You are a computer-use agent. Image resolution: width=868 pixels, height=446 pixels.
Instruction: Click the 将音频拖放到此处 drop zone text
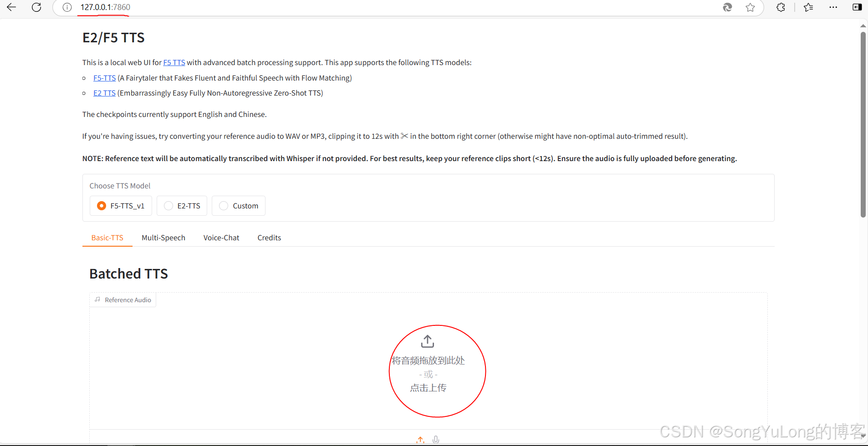tap(428, 360)
